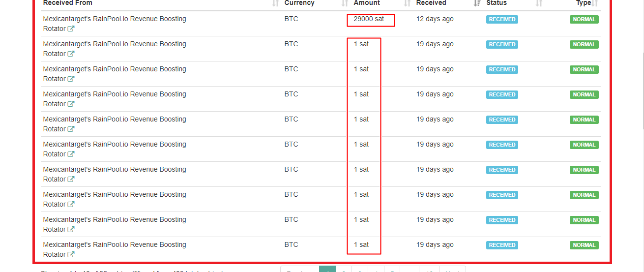Sort rows by Status column arrows

pos(539,3)
